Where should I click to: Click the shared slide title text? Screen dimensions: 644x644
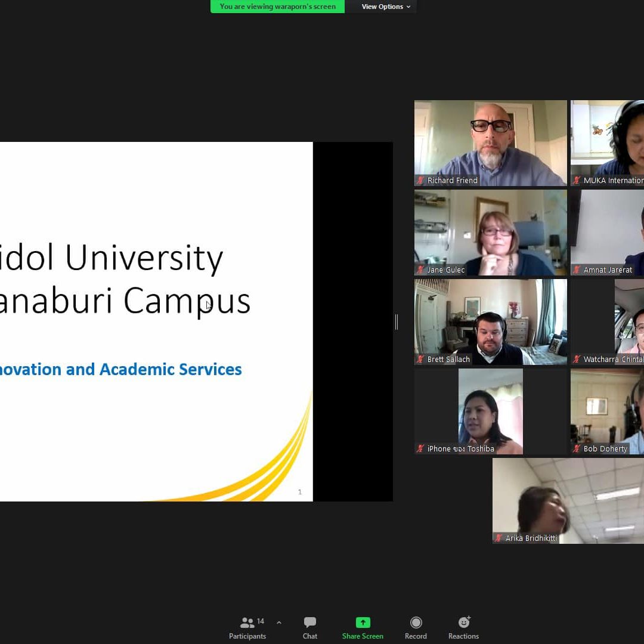point(125,279)
